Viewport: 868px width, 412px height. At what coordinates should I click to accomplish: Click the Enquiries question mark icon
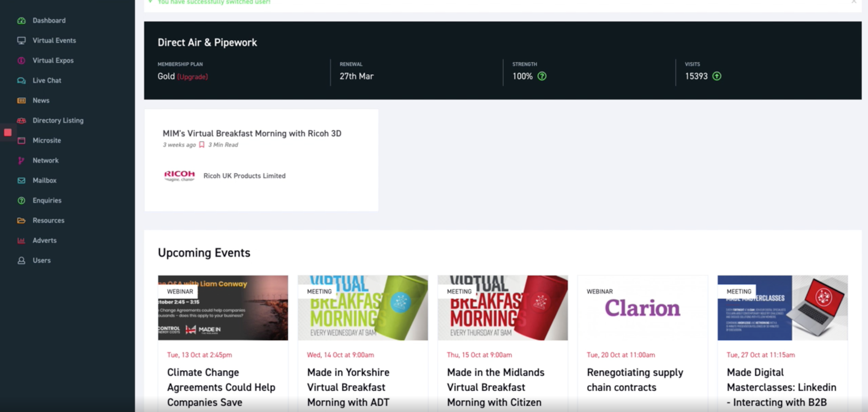point(21,201)
